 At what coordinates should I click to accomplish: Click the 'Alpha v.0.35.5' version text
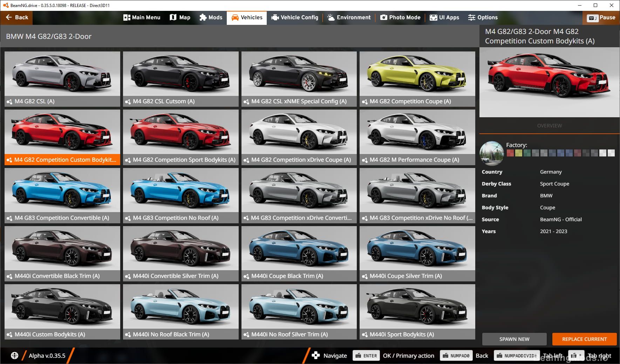click(47, 356)
